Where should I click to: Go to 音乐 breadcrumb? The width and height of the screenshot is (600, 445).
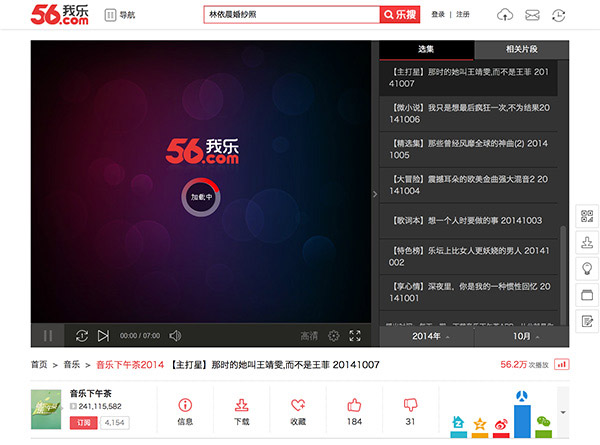click(72, 365)
